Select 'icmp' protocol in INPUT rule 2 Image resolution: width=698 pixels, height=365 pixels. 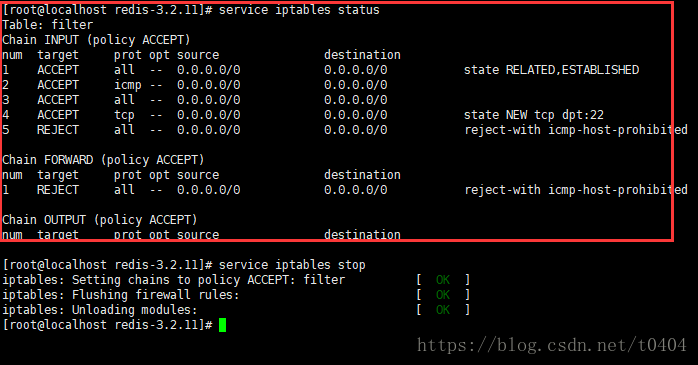[128, 85]
